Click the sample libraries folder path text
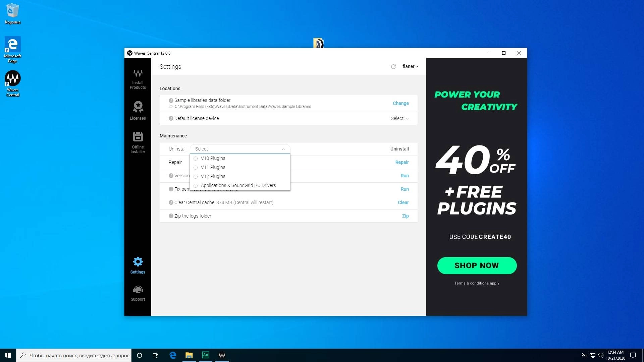This screenshot has width=644, height=362. pos(243,107)
